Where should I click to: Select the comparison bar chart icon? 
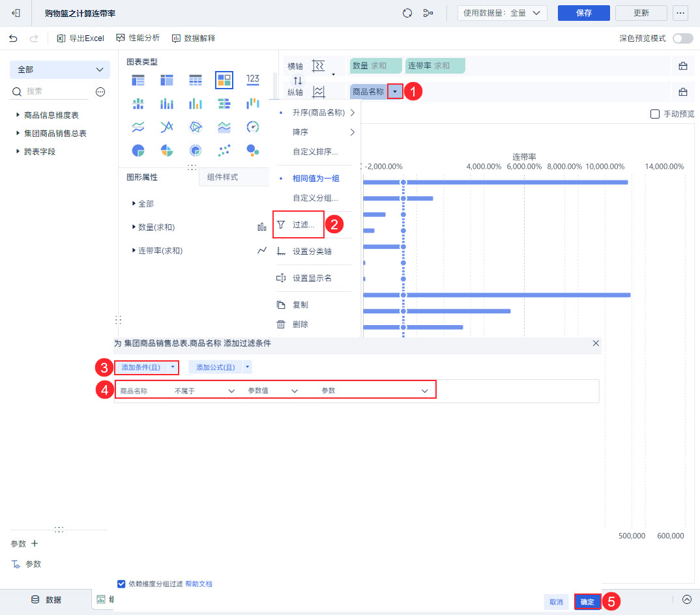(x=224, y=104)
